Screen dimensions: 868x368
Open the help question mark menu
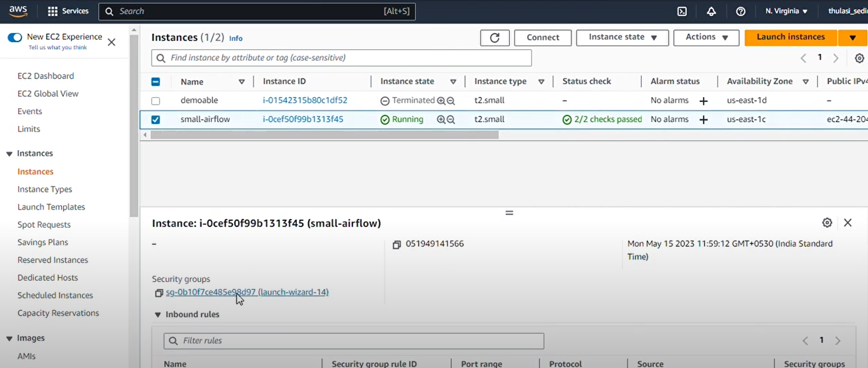click(741, 12)
